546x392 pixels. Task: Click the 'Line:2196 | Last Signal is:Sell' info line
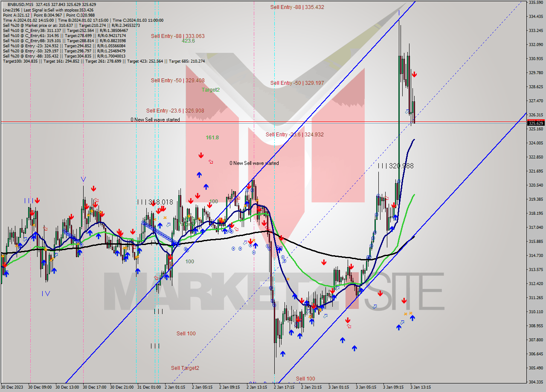coord(48,10)
